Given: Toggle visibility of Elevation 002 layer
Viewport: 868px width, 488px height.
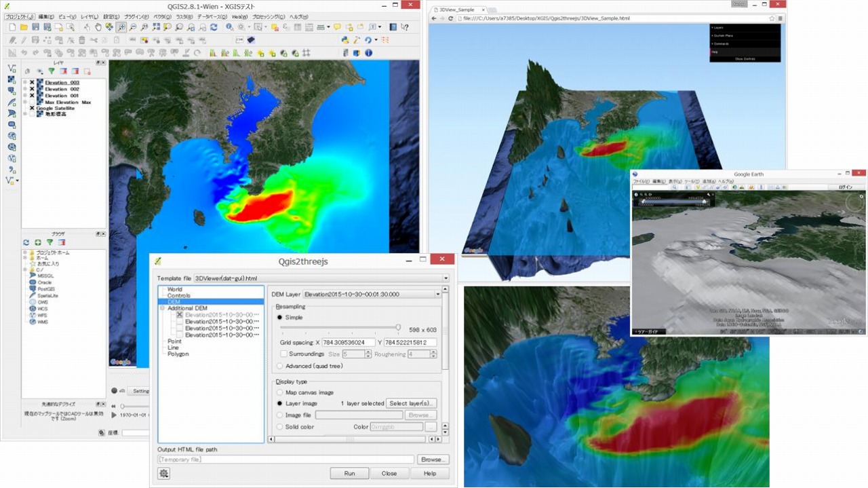Looking at the screenshot, I should [x=32, y=89].
